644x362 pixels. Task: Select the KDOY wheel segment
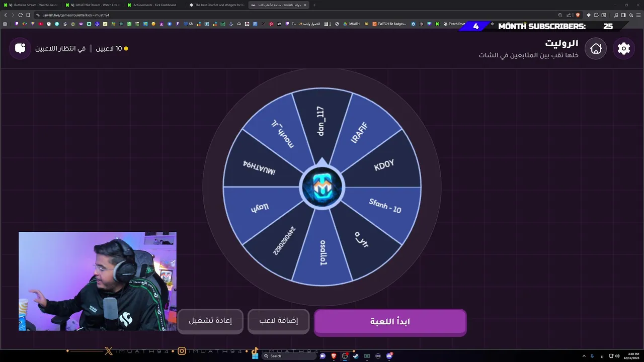(384, 165)
